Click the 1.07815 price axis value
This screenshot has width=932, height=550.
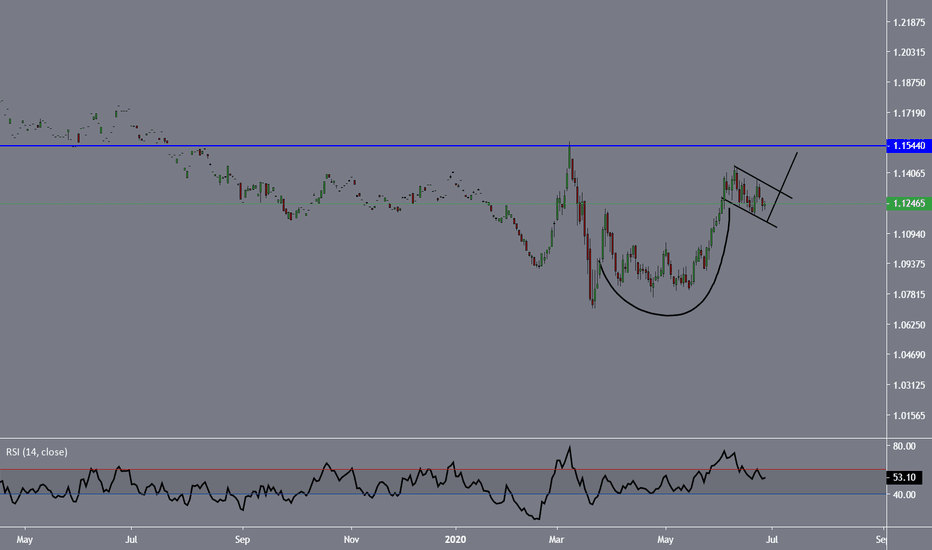[x=909, y=294]
